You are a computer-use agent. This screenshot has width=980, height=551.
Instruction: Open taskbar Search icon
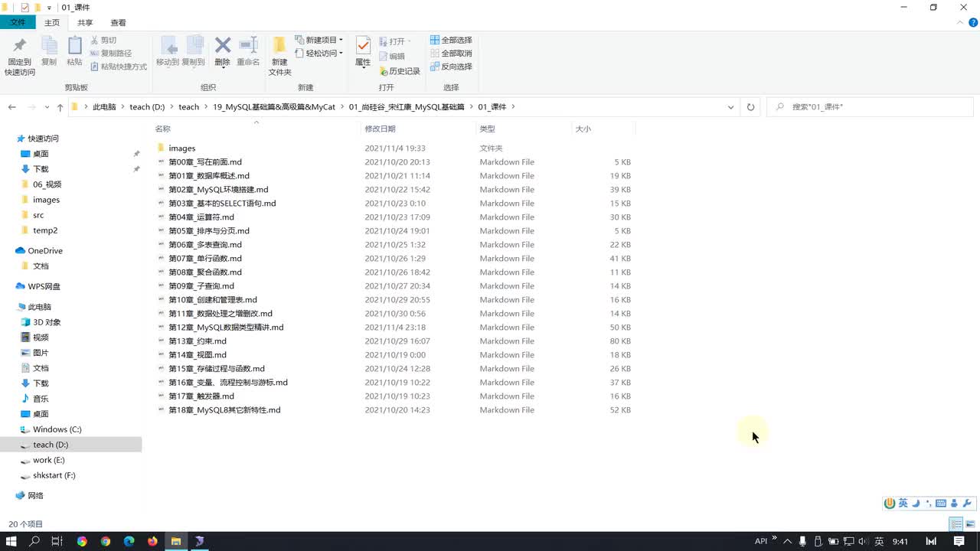pos(34,541)
